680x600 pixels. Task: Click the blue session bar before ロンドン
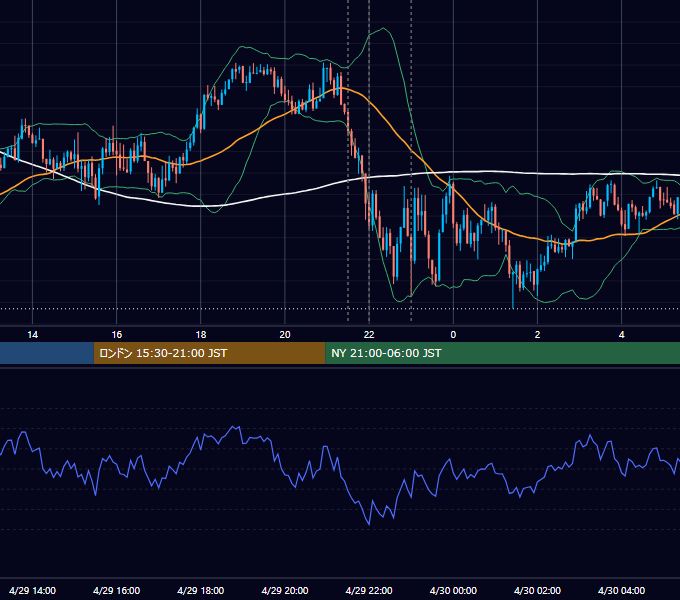tap(47, 353)
